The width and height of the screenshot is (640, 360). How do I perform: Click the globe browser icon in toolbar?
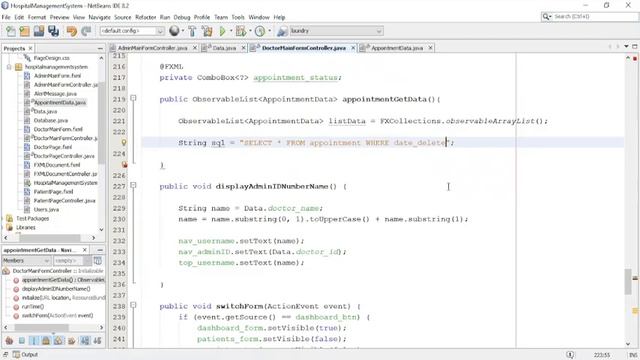click(x=174, y=31)
